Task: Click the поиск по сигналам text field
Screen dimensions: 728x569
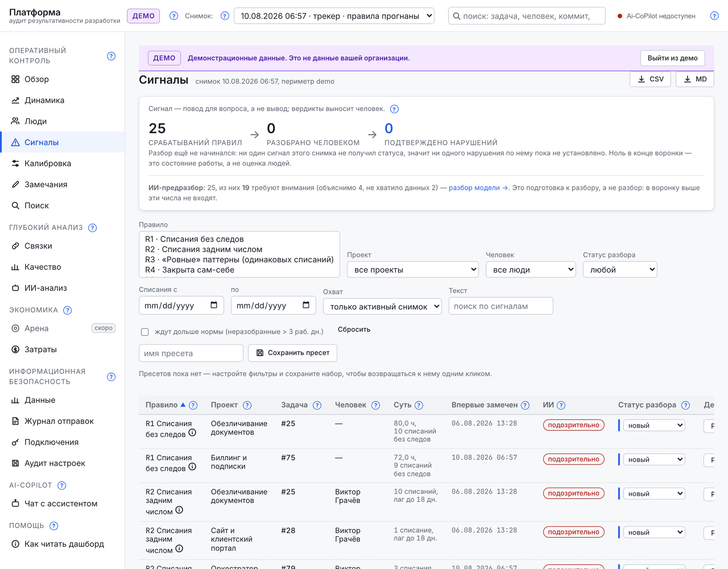Action: pyautogui.click(x=500, y=306)
